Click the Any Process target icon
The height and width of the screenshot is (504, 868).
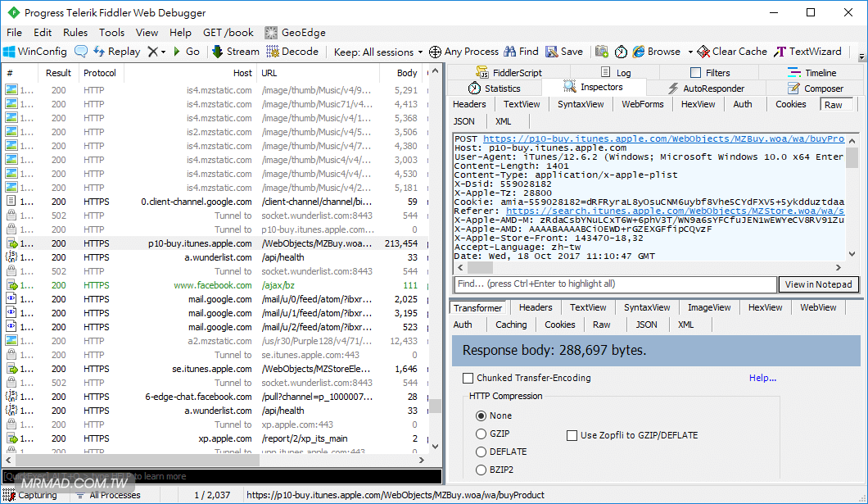(435, 52)
